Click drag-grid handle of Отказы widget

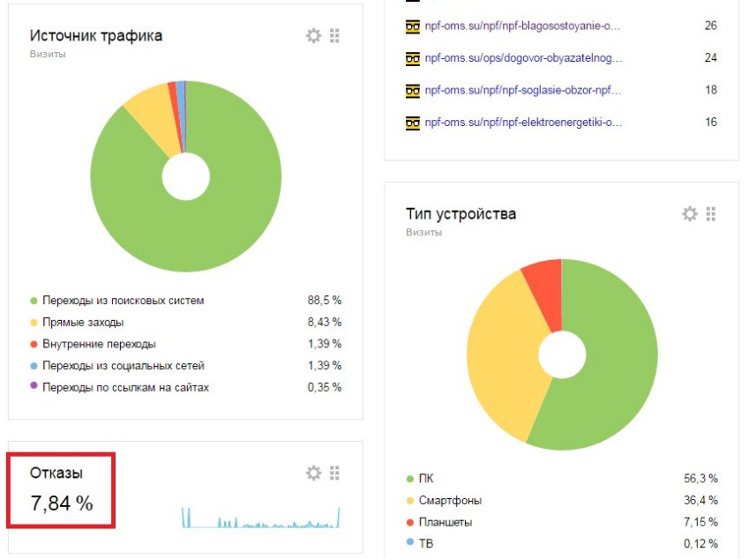coord(334,473)
